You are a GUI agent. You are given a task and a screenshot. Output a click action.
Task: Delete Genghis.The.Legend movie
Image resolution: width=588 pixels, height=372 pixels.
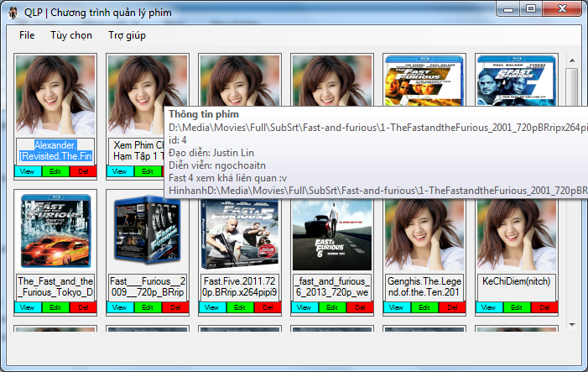(452, 307)
